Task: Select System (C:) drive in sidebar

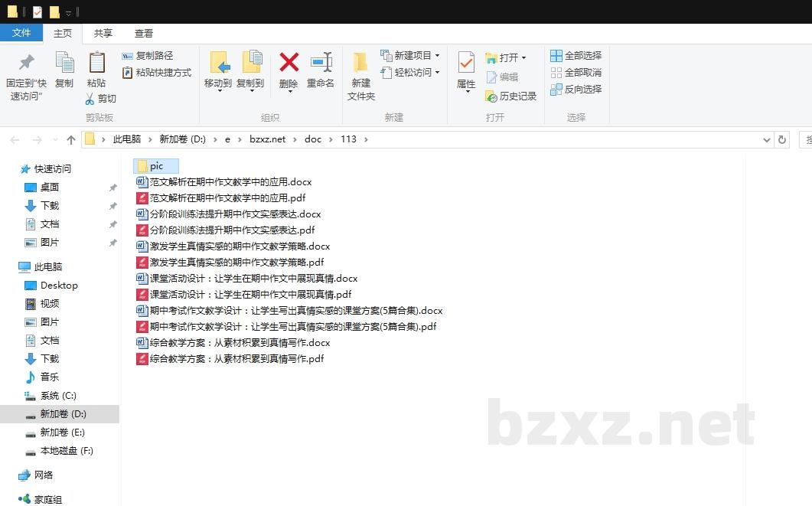Action: pos(58,396)
